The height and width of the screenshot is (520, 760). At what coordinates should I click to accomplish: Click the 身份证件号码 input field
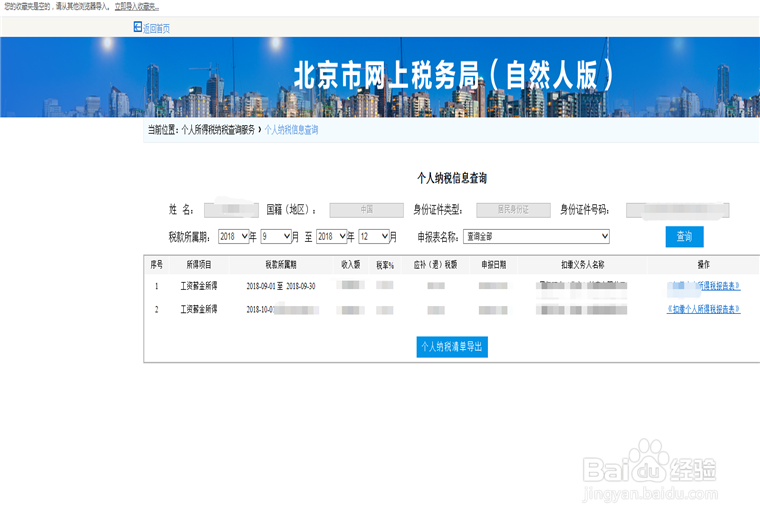point(678,210)
